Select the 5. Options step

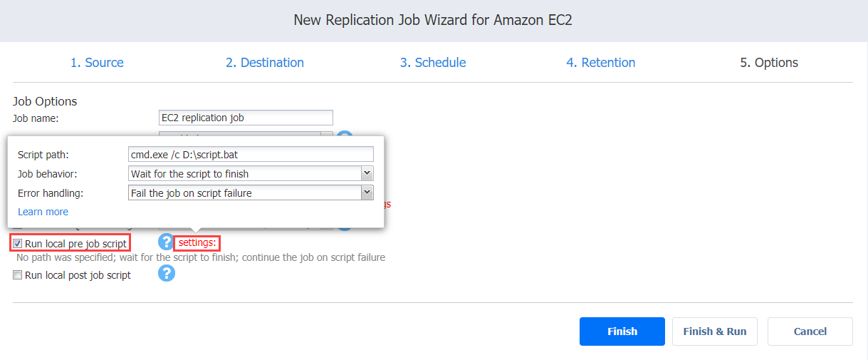click(769, 63)
